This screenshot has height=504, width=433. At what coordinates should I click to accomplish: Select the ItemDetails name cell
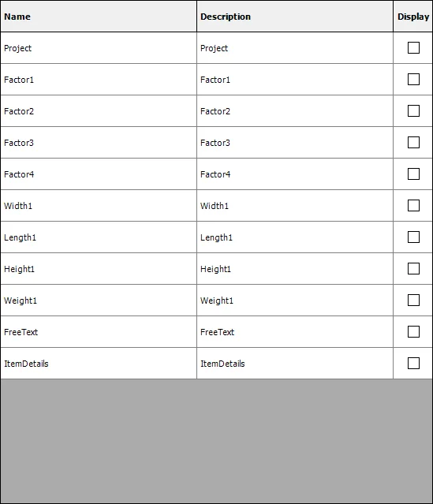[99, 364]
